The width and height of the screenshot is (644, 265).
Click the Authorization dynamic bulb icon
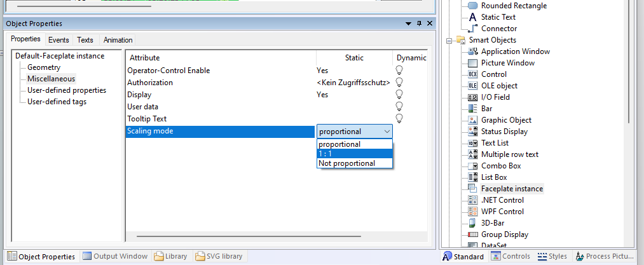(399, 82)
